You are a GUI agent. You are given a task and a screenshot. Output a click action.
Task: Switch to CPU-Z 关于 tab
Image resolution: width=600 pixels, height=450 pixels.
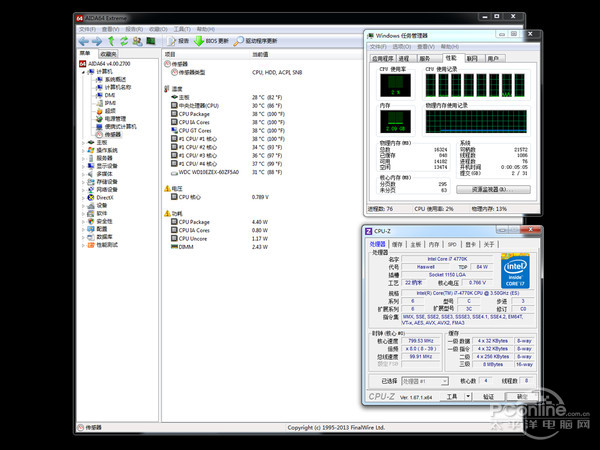coord(489,244)
